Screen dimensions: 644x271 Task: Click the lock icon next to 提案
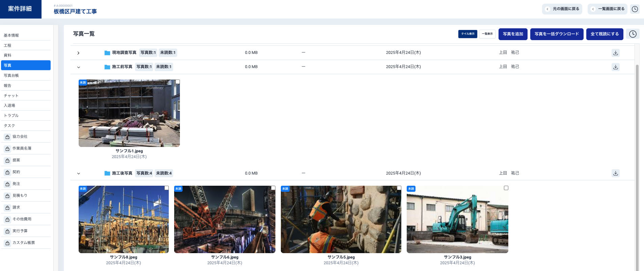coord(7,160)
